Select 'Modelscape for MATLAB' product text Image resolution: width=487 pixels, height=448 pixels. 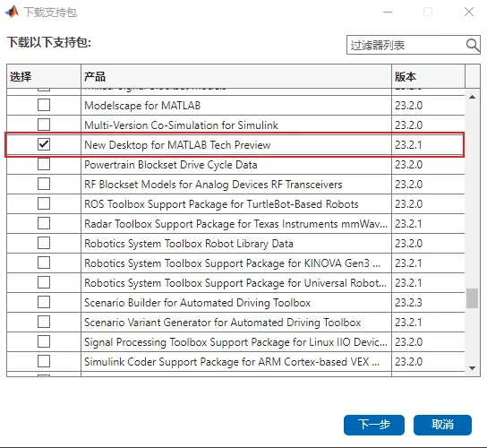click(x=142, y=106)
